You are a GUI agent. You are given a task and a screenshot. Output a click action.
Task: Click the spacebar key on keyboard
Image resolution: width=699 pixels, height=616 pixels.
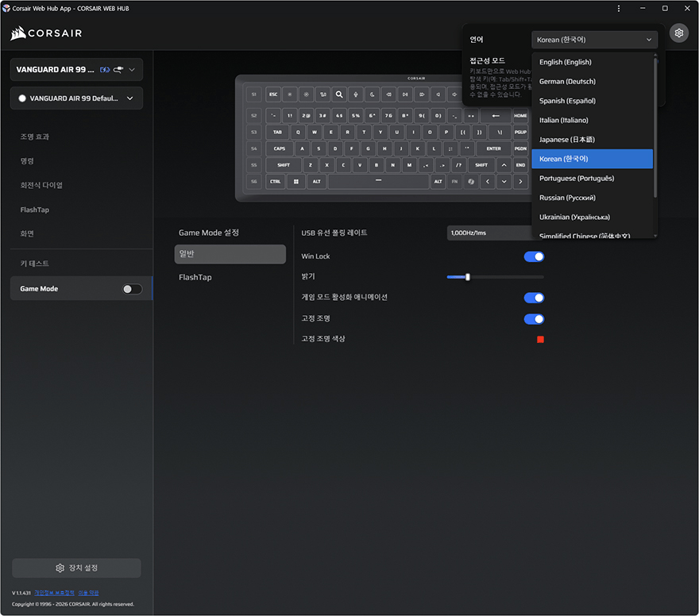click(378, 182)
